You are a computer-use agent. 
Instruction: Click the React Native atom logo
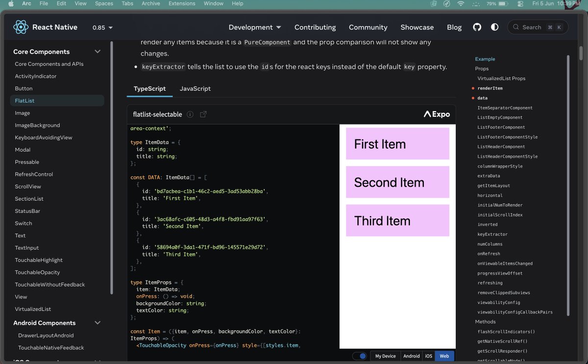[21, 27]
